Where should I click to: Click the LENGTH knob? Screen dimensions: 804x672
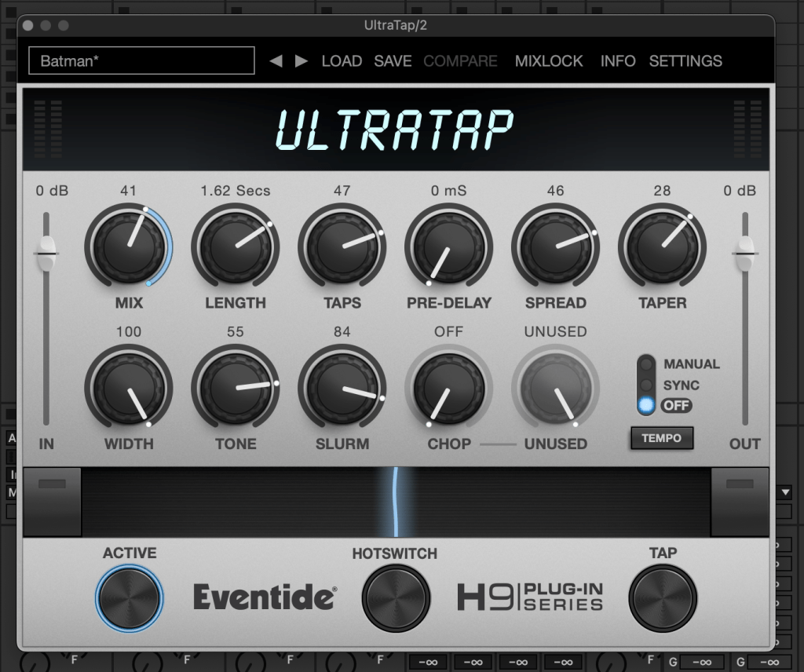[x=235, y=247]
